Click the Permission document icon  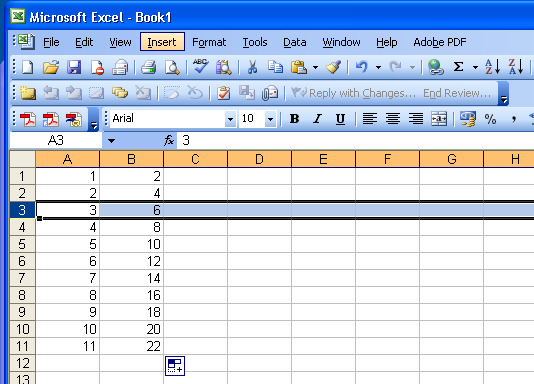[97, 67]
